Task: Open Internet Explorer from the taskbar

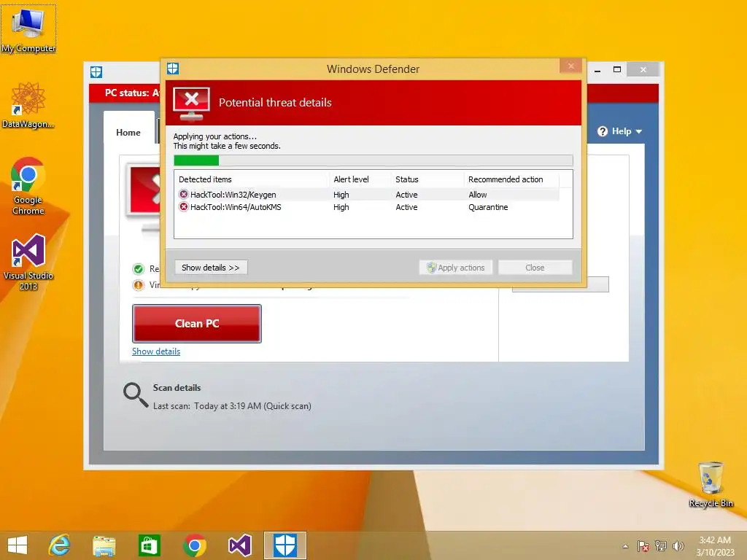Action: (60, 545)
